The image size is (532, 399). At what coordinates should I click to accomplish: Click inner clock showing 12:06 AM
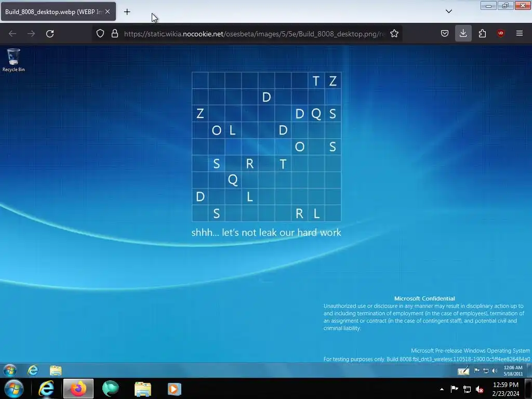(x=513, y=370)
